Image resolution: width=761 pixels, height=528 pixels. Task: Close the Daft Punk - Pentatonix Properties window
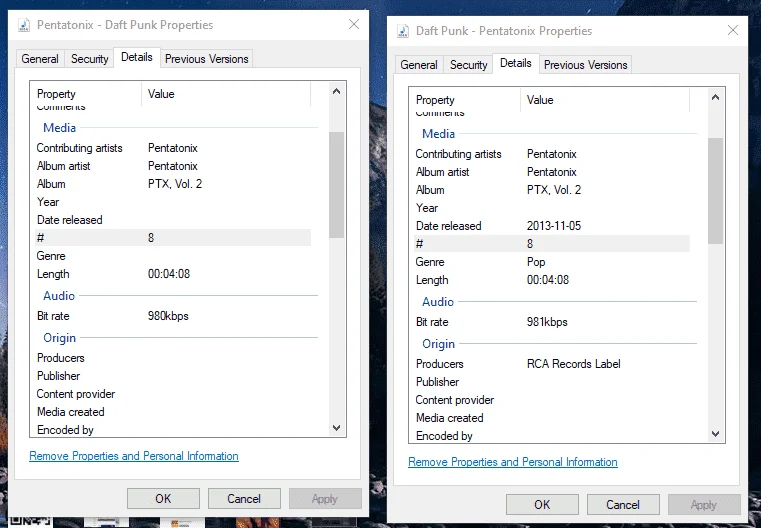pyautogui.click(x=733, y=30)
